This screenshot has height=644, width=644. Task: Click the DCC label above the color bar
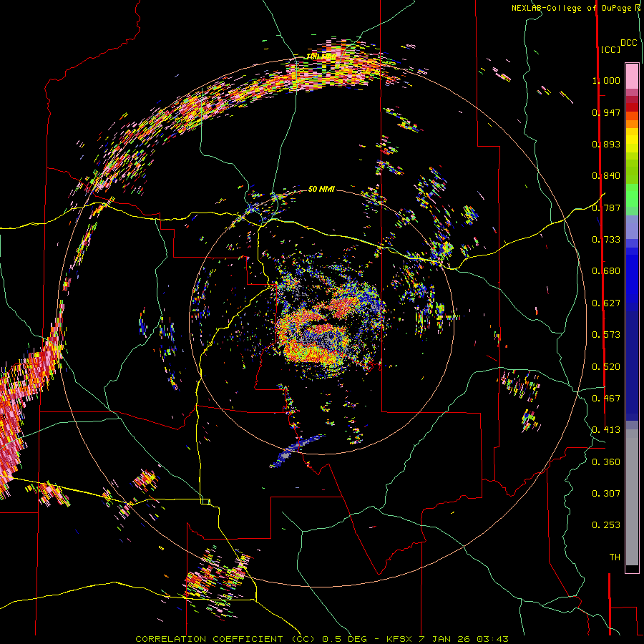tap(628, 43)
